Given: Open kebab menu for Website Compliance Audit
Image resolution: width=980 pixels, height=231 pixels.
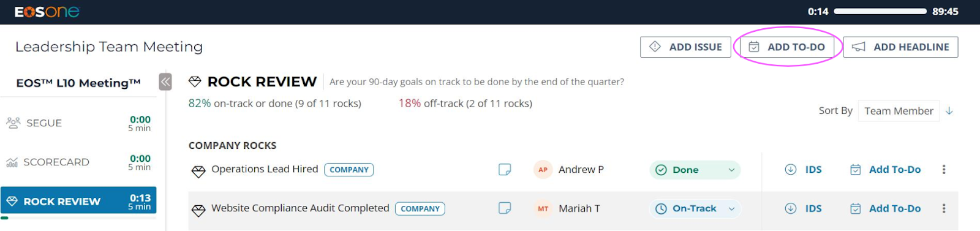Looking at the screenshot, I should 944,208.
